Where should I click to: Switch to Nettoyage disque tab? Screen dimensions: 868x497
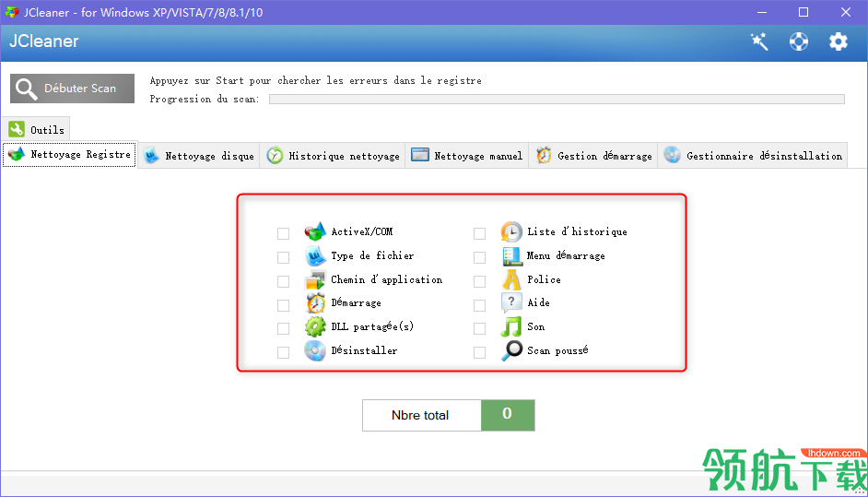pos(199,156)
